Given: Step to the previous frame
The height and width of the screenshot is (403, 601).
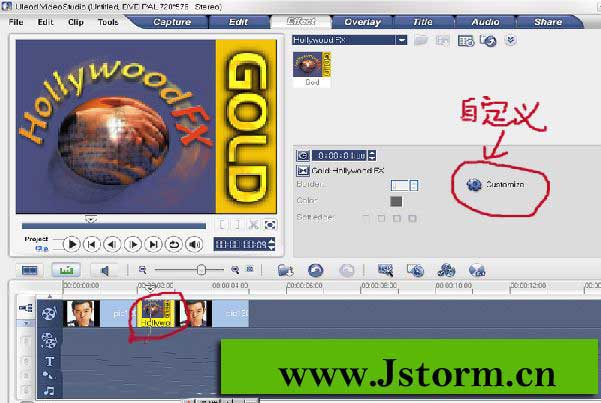Looking at the screenshot, I should [112, 244].
